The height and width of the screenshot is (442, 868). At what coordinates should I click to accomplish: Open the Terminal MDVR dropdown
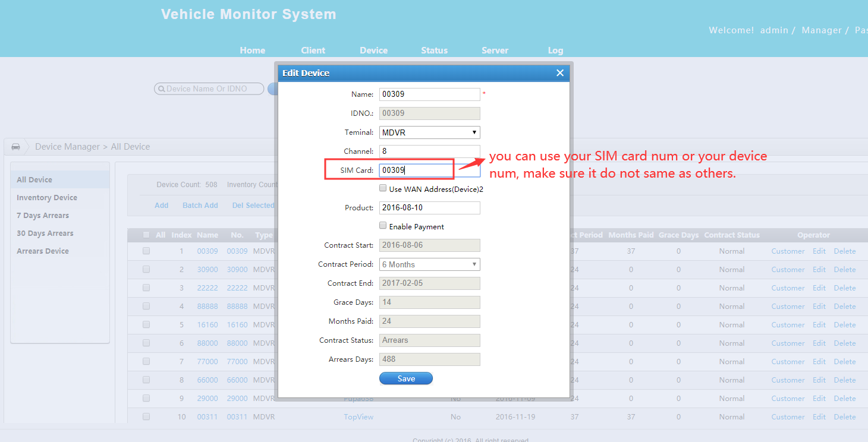[430, 132]
